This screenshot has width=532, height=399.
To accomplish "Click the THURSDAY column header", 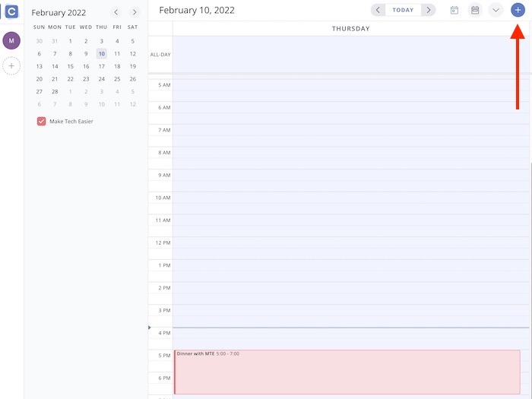I will click(x=351, y=29).
